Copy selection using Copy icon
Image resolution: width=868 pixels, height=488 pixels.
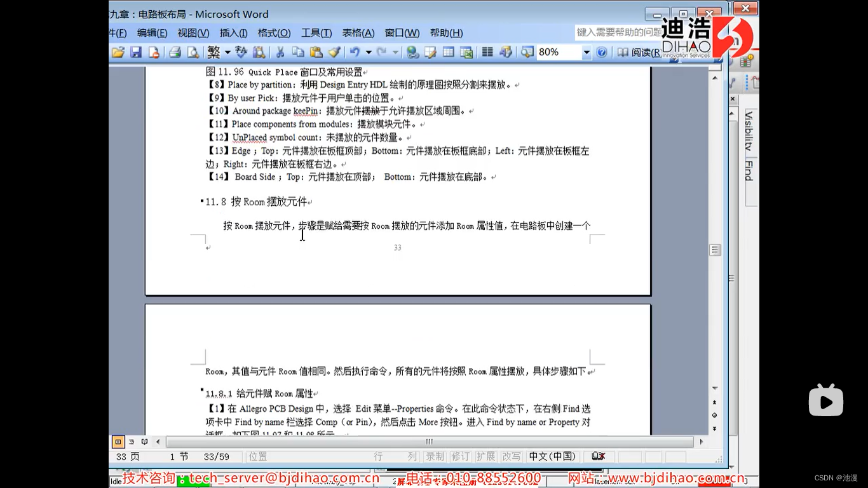point(298,52)
